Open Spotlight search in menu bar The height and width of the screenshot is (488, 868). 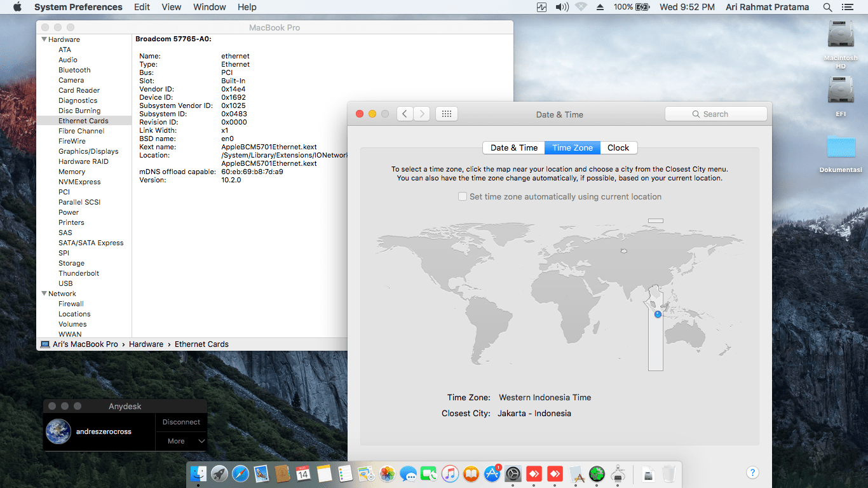pos(827,7)
